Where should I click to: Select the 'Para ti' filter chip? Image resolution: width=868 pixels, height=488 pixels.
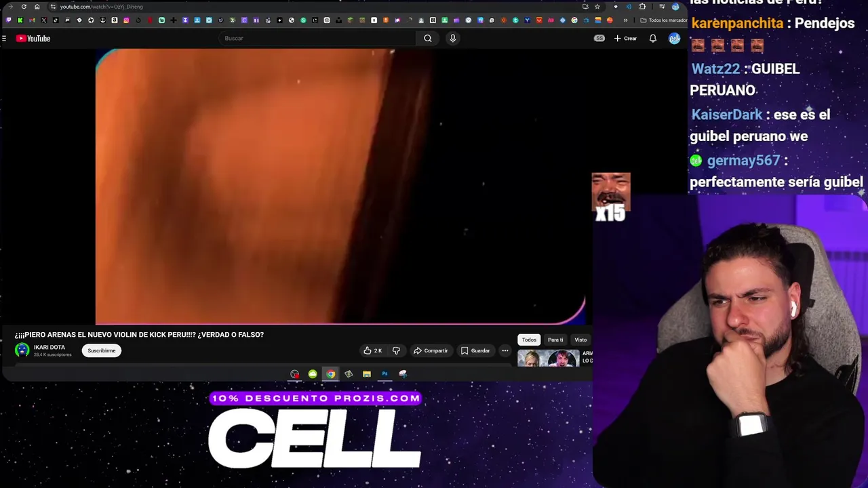(x=555, y=340)
